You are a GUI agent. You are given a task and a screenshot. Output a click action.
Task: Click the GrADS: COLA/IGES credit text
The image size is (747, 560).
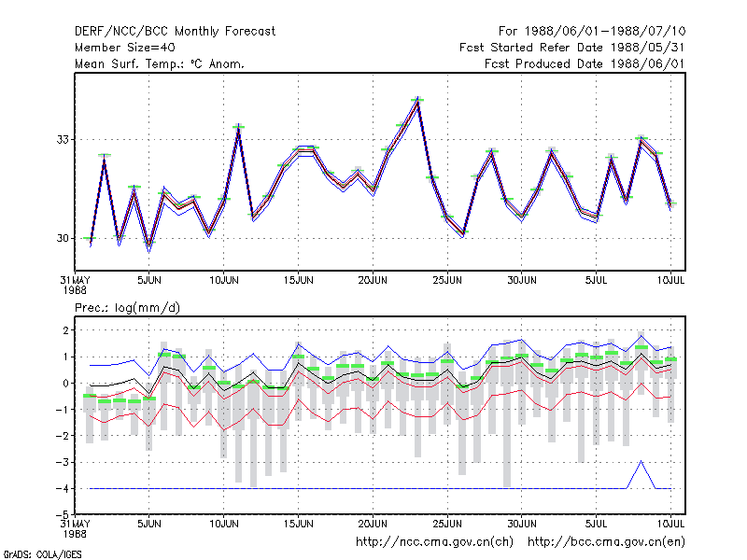(42, 554)
